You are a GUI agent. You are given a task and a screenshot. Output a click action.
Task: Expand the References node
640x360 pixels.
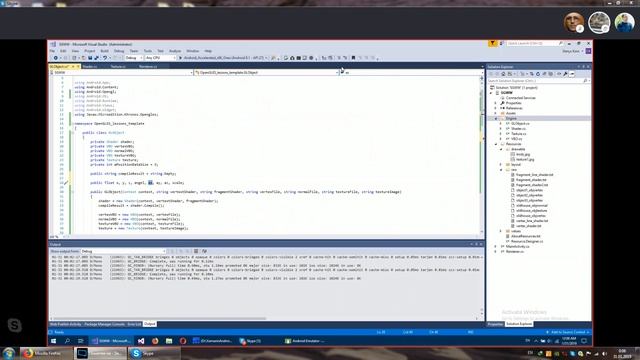[496, 108]
